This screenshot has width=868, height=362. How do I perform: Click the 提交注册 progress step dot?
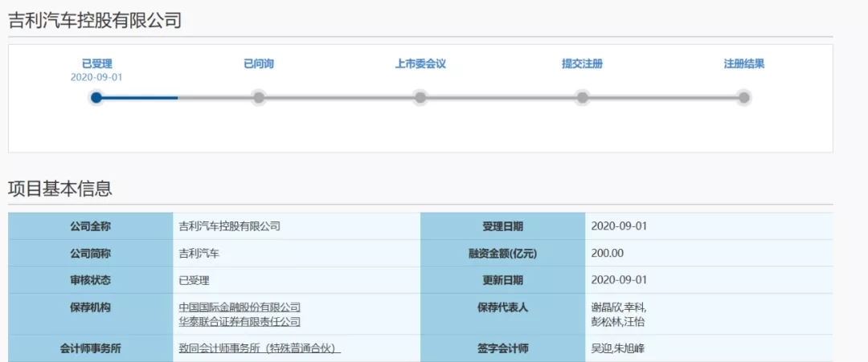pyautogui.click(x=582, y=98)
